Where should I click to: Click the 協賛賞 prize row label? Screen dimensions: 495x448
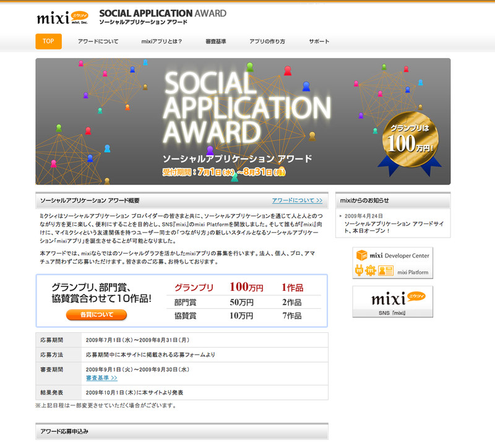[185, 316]
